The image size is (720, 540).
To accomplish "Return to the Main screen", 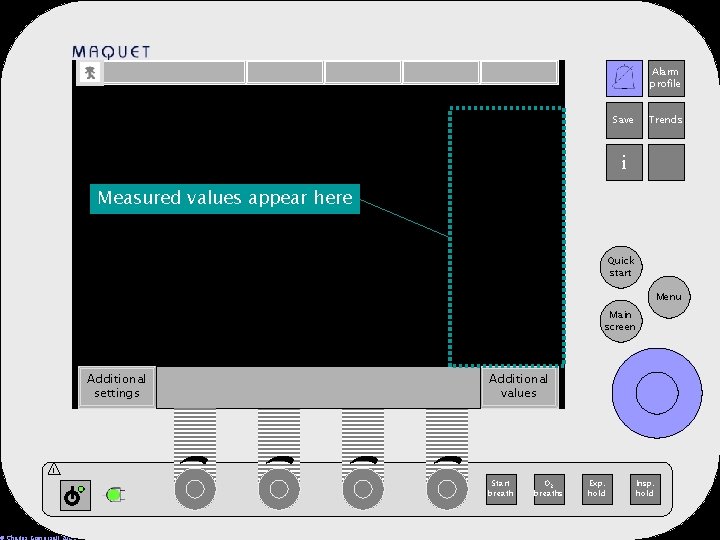I will click(621, 321).
